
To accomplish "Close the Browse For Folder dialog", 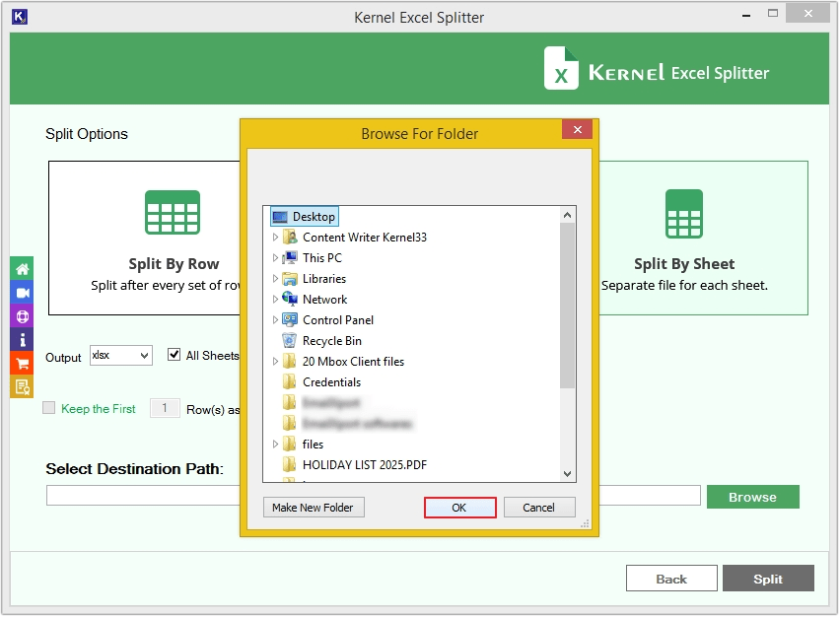I will pyautogui.click(x=578, y=130).
